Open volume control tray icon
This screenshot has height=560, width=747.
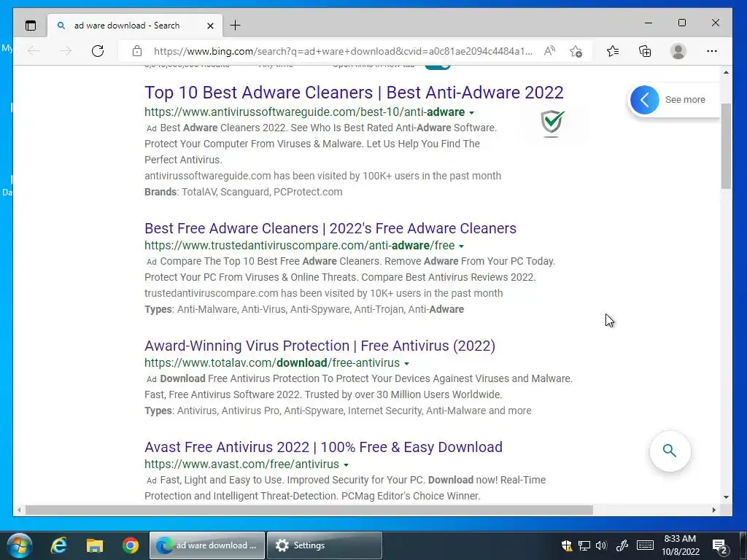(x=601, y=545)
